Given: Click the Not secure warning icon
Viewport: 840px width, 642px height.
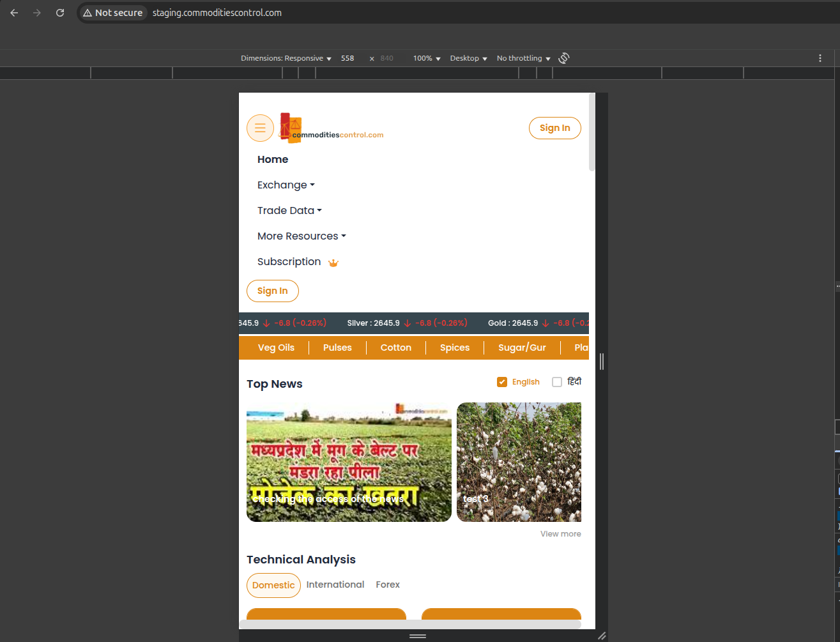Looking at the screenshot, I should tap(88, 13).
